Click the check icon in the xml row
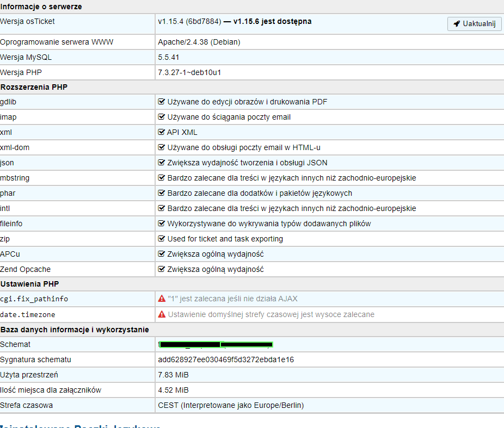Screen dimensions: 504x428 pos(162,132)
